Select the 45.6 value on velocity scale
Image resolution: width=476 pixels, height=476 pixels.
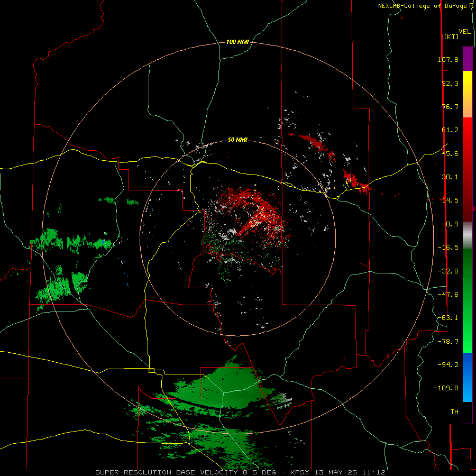(450, 153)
